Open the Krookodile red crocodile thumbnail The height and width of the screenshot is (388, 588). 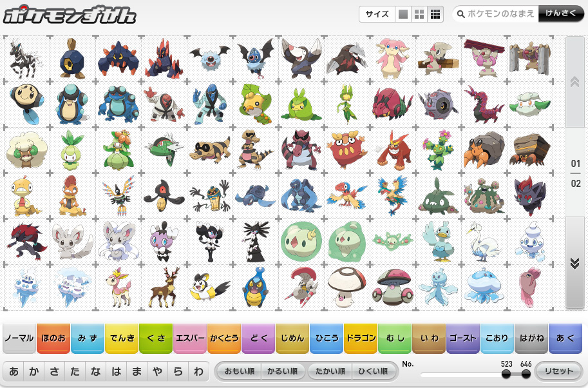[x=301, y=150]
